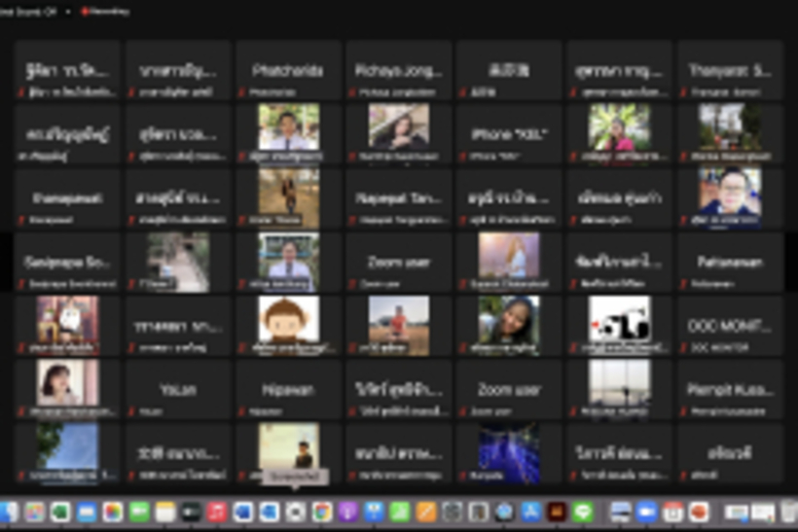Click muted mic icon on Nipawan's tile
Viewport: 798px width, 532px height.
tap(242, 411)
